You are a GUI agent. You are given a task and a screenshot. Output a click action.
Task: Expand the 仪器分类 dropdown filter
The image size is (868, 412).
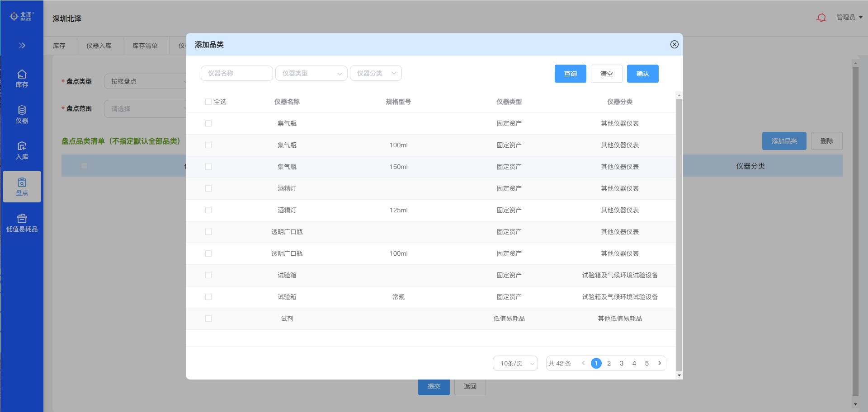click(376, 73)
